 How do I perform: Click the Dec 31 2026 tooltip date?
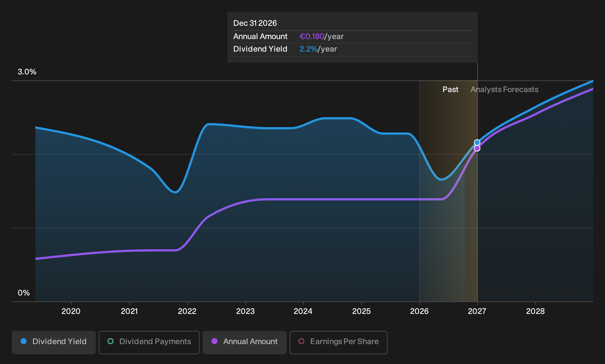pyautogui.click(x=255, y=23)
